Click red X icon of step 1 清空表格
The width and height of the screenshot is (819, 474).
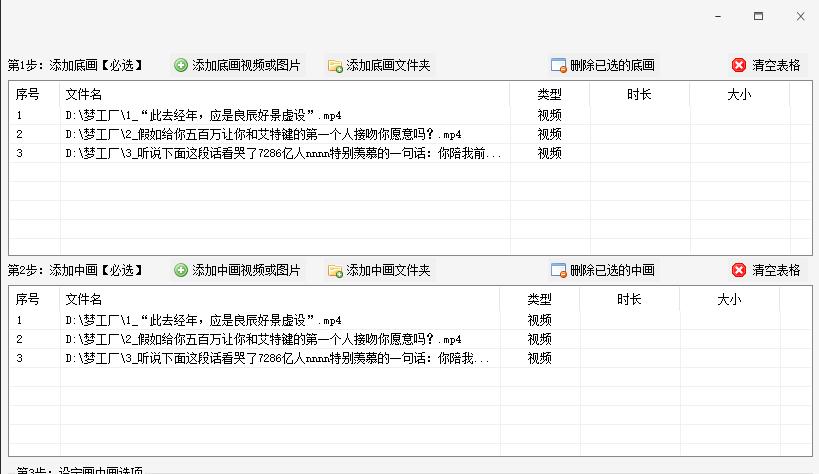pos(739,65)
